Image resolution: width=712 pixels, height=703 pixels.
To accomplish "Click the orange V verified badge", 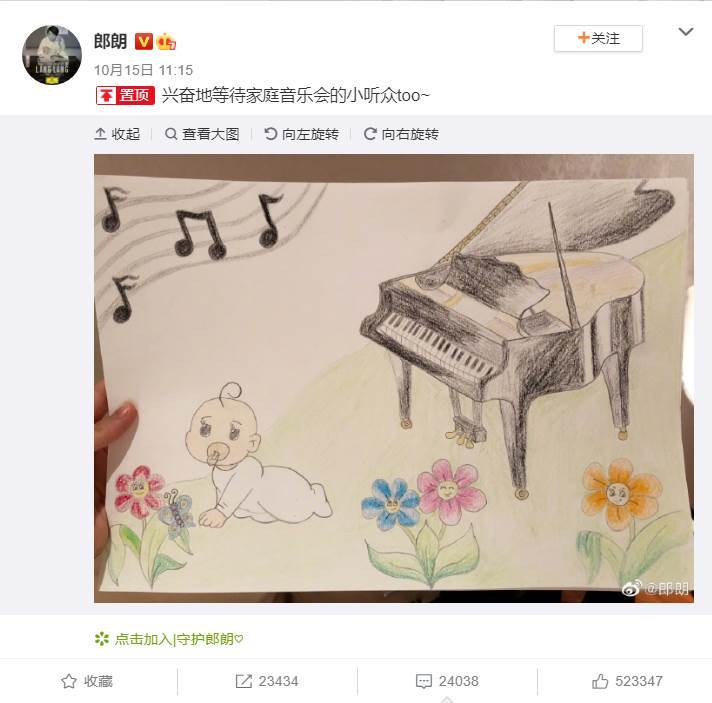I will pos(143,42).
